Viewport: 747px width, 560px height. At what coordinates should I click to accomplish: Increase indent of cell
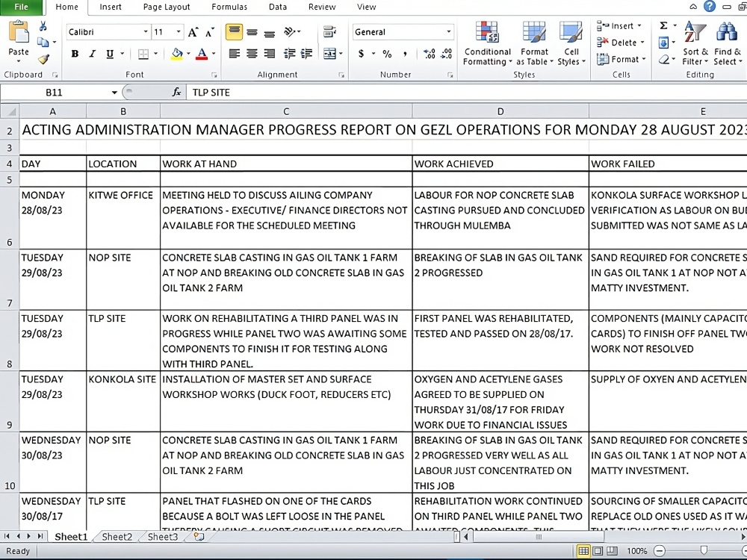[307, 54]
